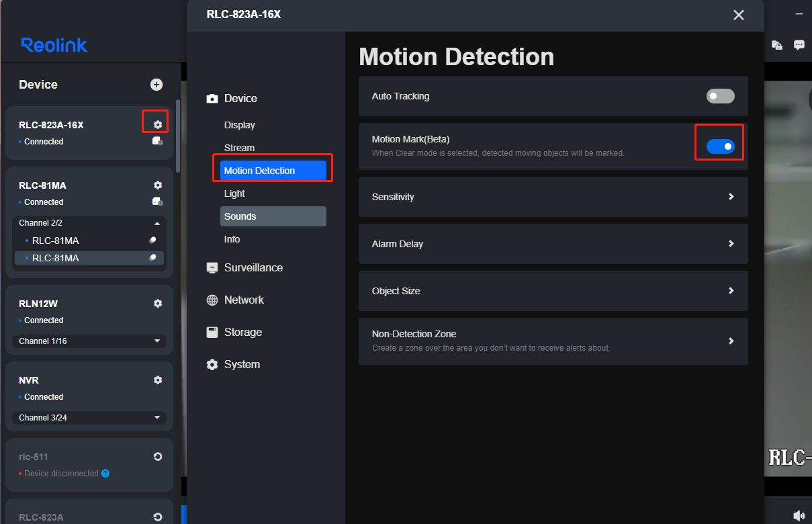
Task: Open the Non-Detection Zone settings
Action: 553,341
